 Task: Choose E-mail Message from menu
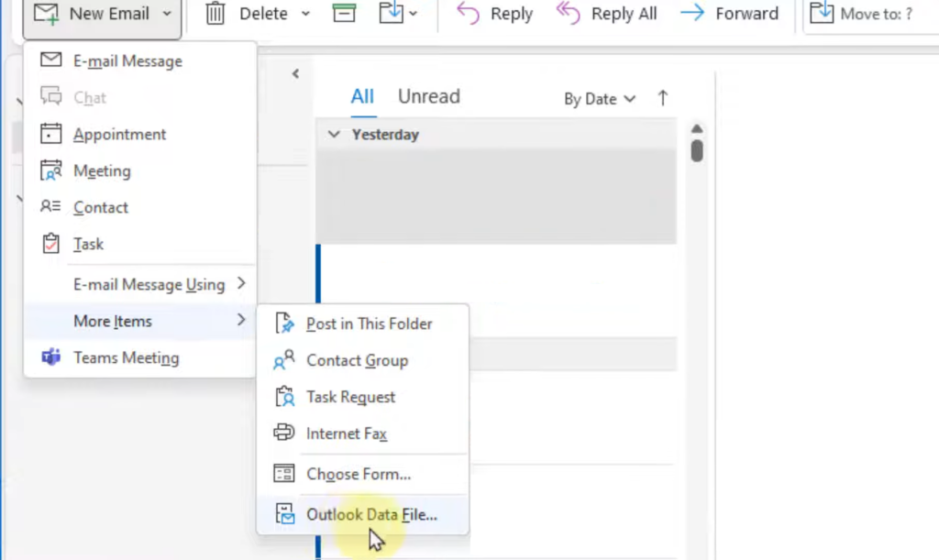tap(140, 61)
